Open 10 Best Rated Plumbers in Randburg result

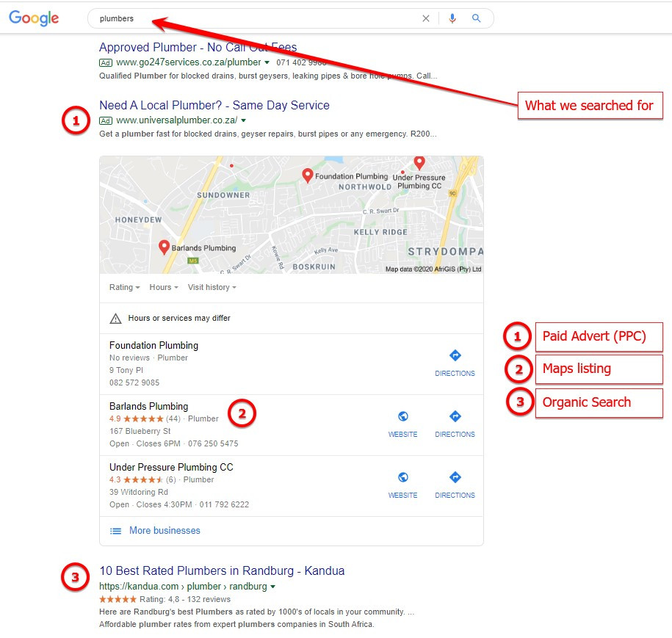[222, 570]
